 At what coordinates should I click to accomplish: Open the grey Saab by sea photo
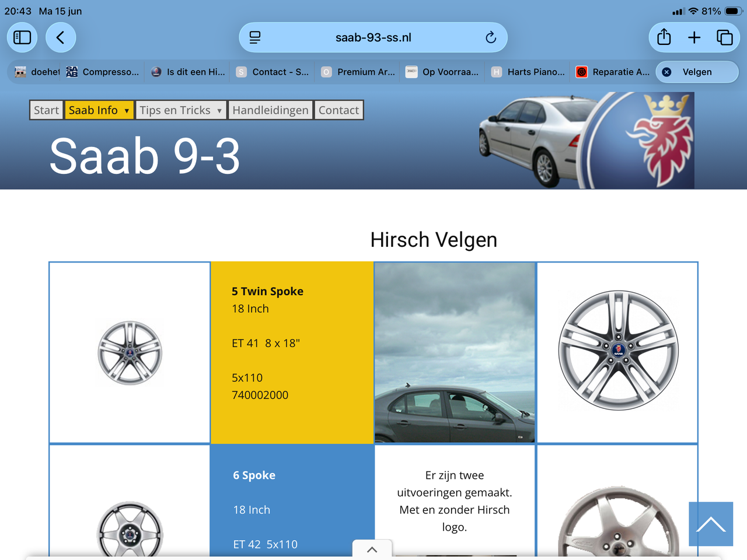click(455, 352)
